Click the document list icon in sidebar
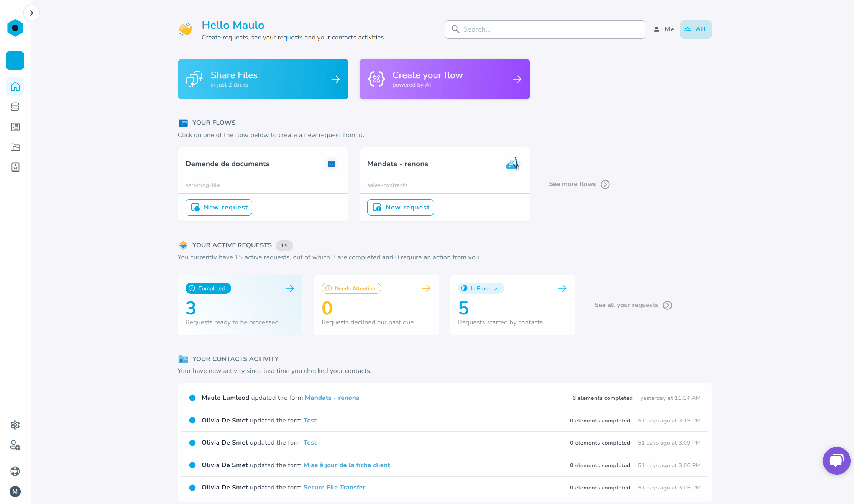The width and height of the screenshot is (854, 504). pos(15,127)
